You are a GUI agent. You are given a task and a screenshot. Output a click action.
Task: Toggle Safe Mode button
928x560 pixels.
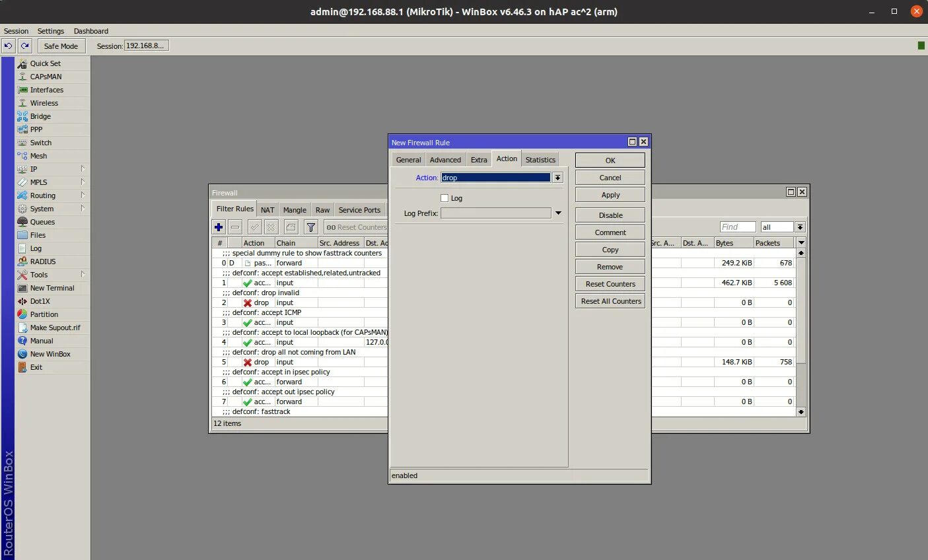[x=61, y=46]
